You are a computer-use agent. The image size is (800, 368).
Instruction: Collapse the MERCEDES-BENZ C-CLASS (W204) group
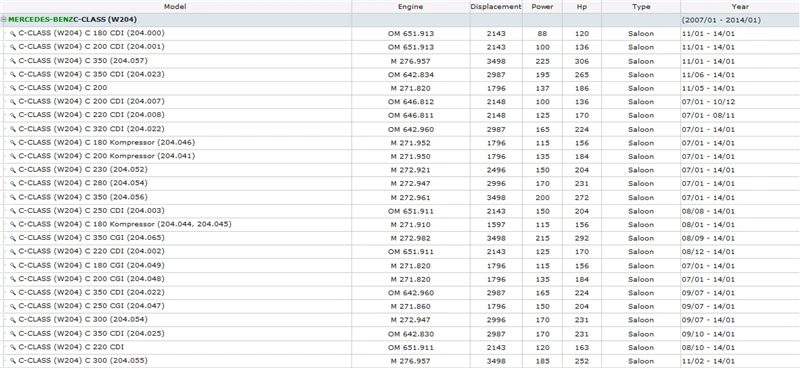point(4,20)
